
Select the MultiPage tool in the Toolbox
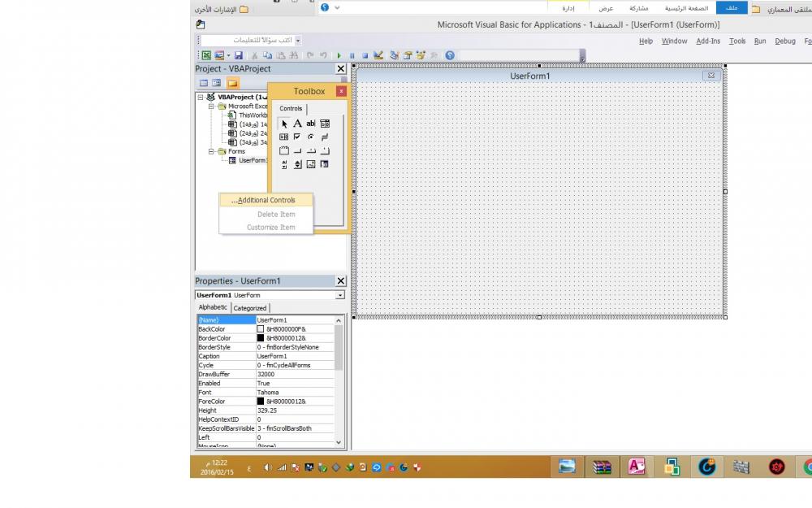click(x=325, y=151)
